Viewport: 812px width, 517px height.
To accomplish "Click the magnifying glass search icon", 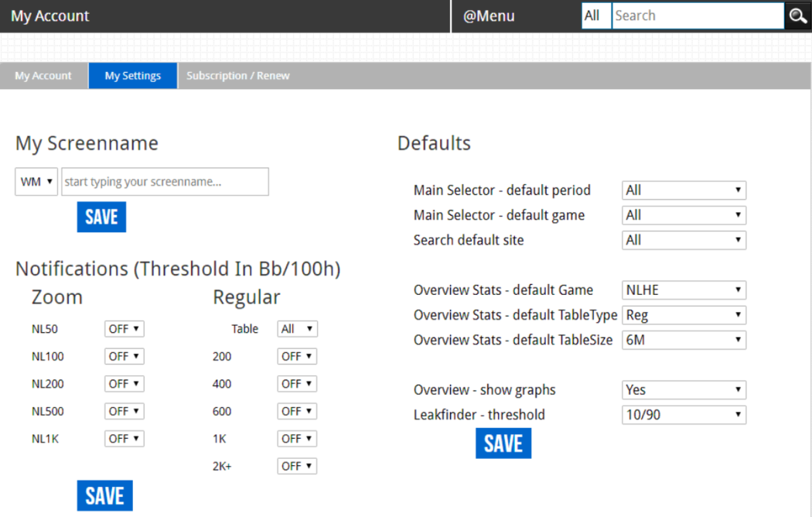I will pos(798,16).
